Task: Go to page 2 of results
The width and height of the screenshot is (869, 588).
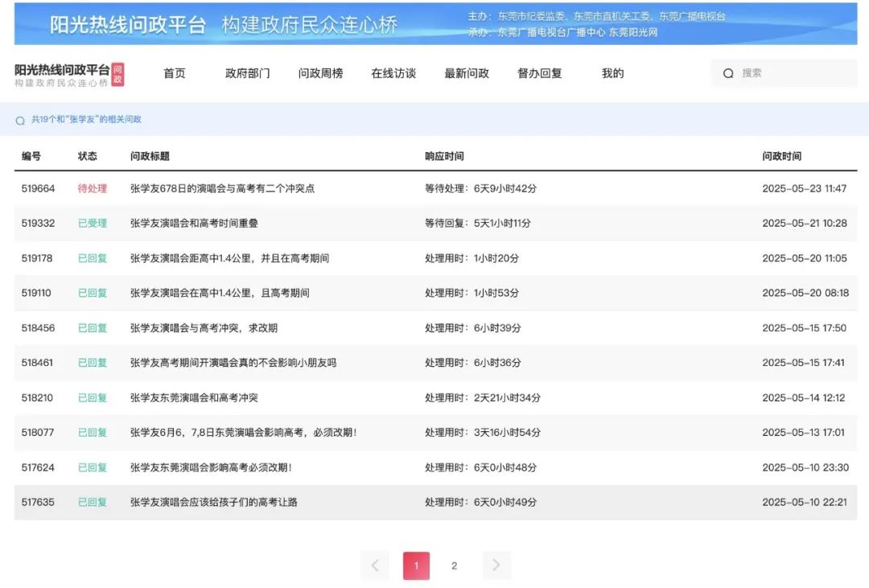Action: pyautogui.click(x=455, y=565)
